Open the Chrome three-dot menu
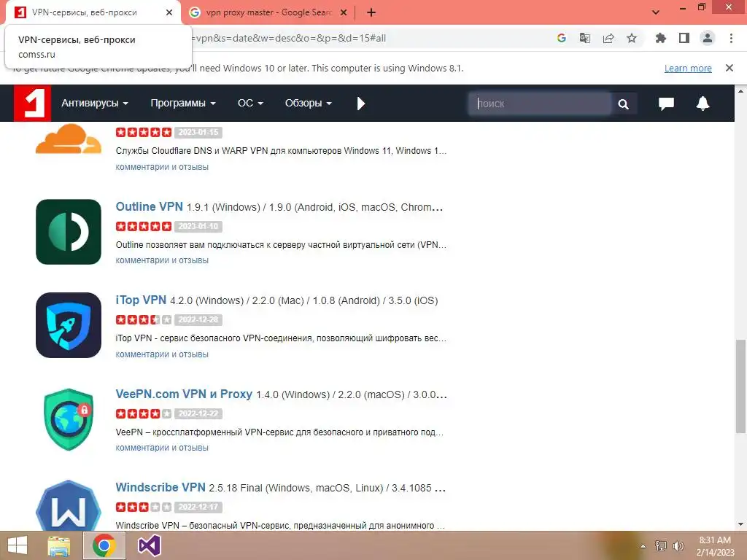The width and height of the screenshot is (747, 560). pyautogui.click(x=731, y=38)
